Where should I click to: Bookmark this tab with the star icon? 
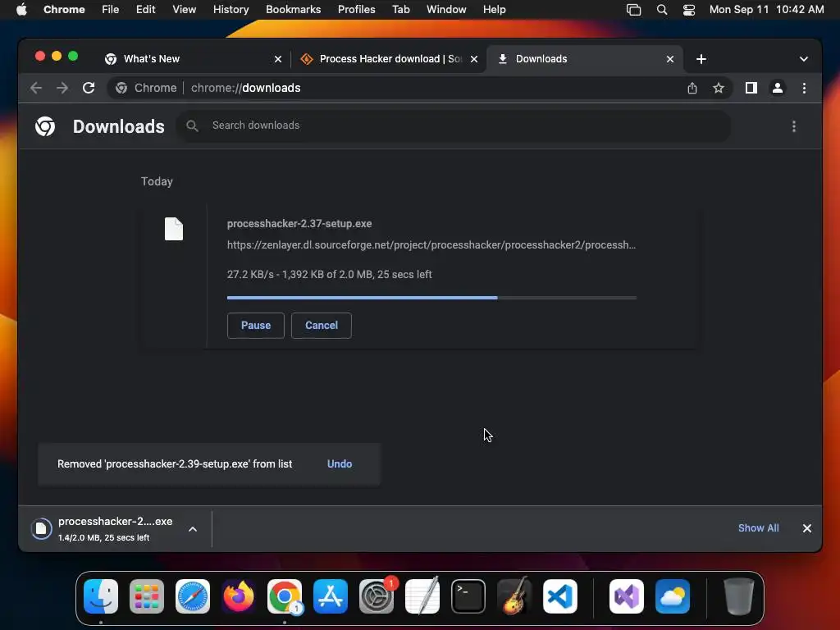coord(719,88)
